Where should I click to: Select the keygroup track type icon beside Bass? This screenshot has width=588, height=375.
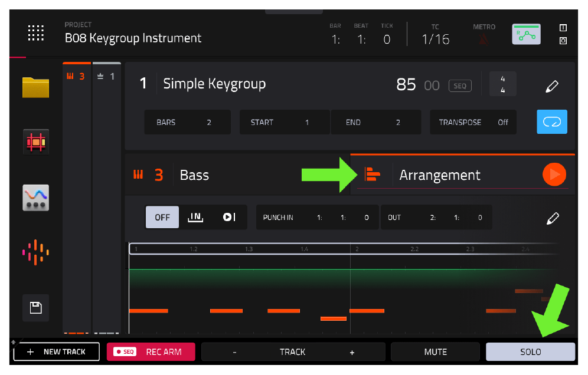click(x=138, y=175)
